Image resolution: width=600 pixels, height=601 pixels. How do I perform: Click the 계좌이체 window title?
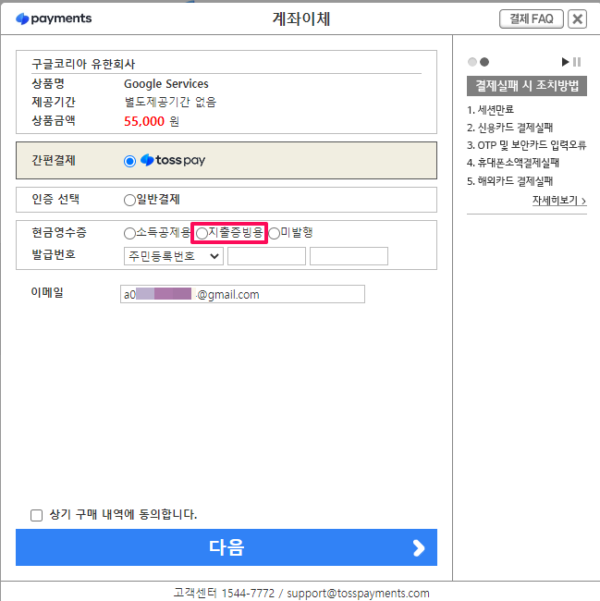(301, 19)
